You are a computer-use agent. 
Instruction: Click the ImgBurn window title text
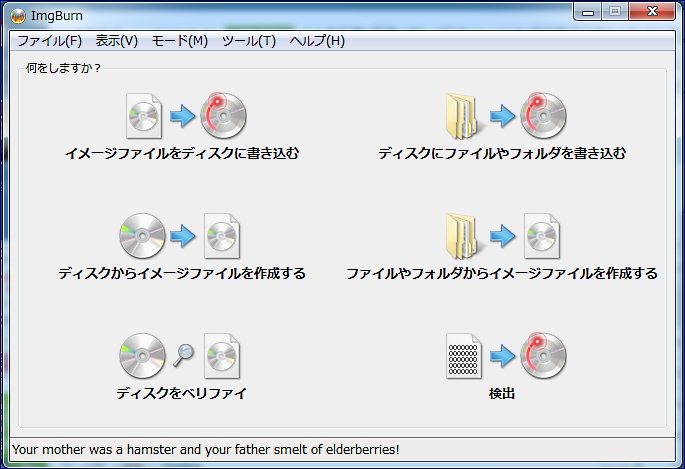pos(57,16)
